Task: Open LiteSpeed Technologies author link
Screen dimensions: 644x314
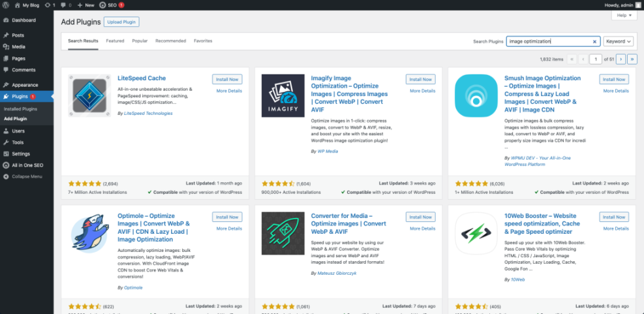Action: (x=148, y=114)
